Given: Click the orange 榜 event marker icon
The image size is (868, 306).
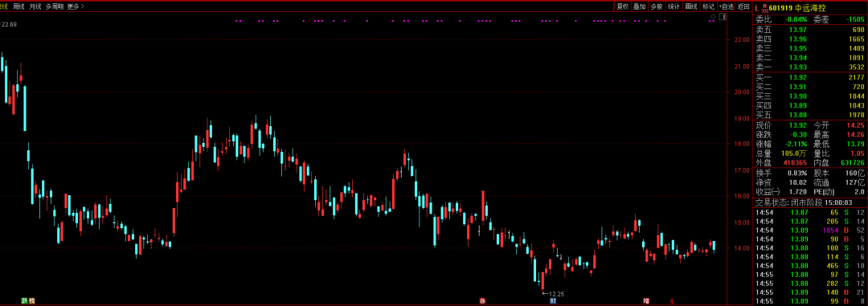Looking at the screenshot, I should 31,301.
